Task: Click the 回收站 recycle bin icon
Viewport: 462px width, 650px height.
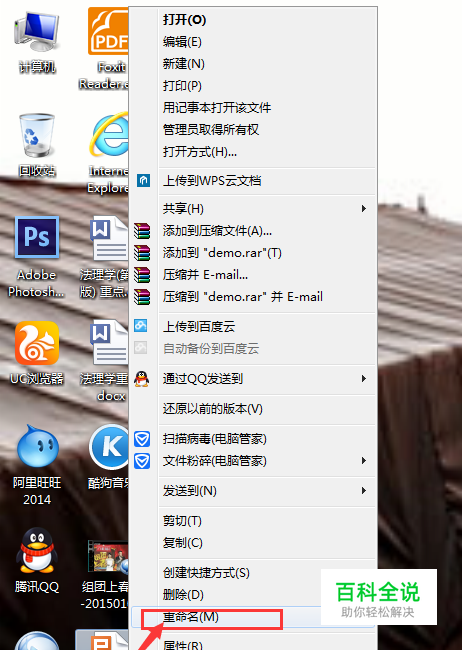Action: (36, 136)
